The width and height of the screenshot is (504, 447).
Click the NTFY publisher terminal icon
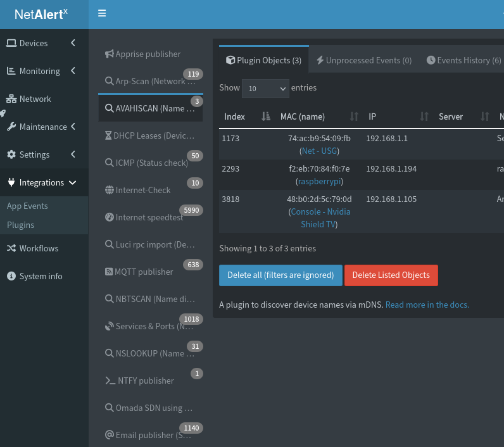point(110,381)
